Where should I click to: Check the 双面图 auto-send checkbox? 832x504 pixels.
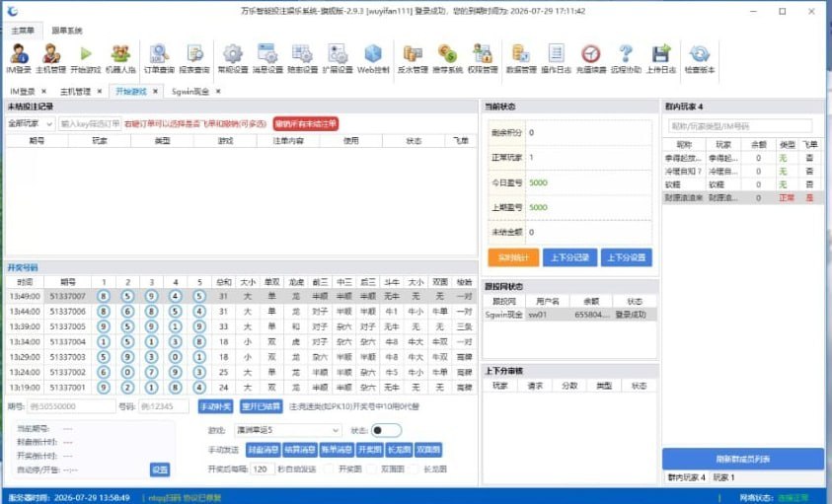[x=371, y=468]
